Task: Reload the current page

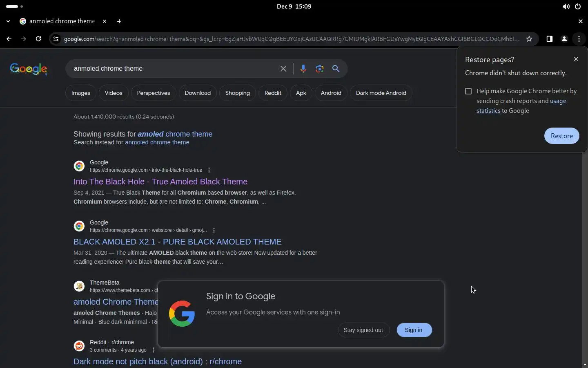Action: click(38, 39)
